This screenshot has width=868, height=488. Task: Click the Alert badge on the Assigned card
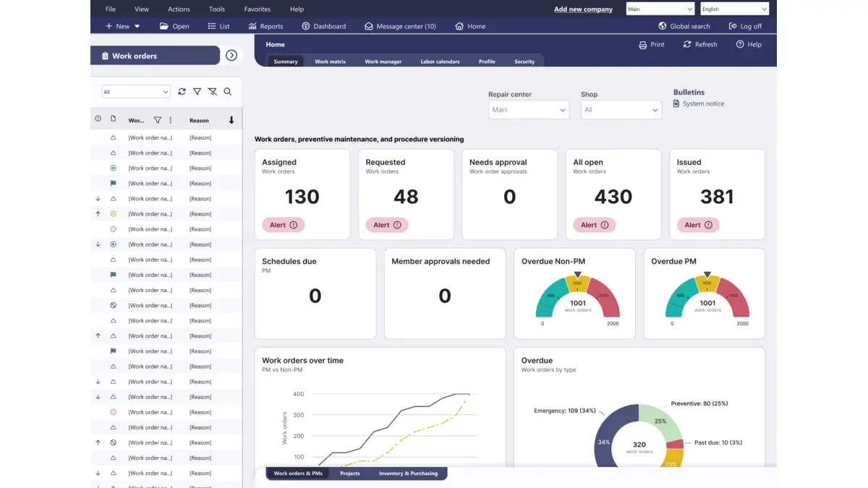tap(284, 225)
